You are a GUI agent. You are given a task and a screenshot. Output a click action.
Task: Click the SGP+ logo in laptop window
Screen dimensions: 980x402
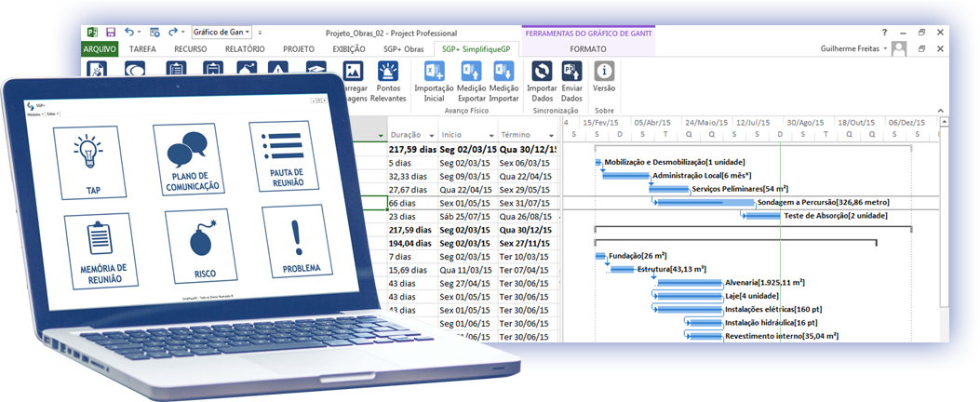[x=30, y=108]
